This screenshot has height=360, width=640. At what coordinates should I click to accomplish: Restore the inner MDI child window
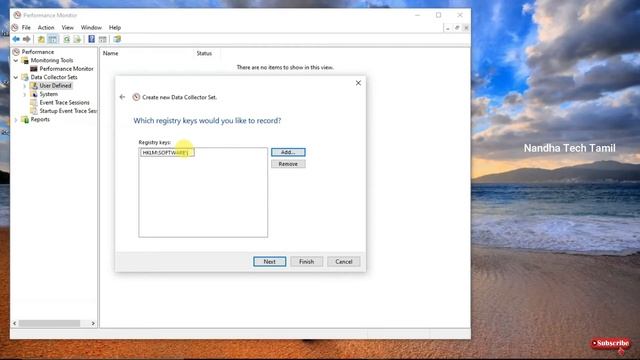457,28
